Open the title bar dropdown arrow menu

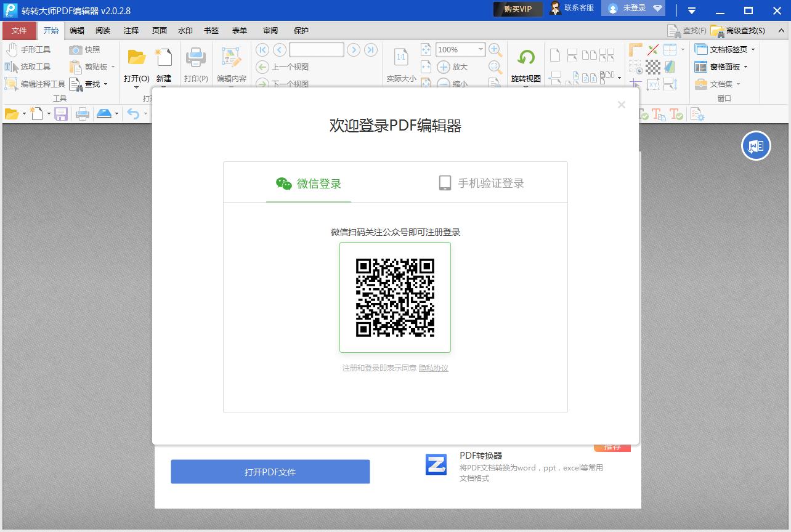(x=692, y=10)
